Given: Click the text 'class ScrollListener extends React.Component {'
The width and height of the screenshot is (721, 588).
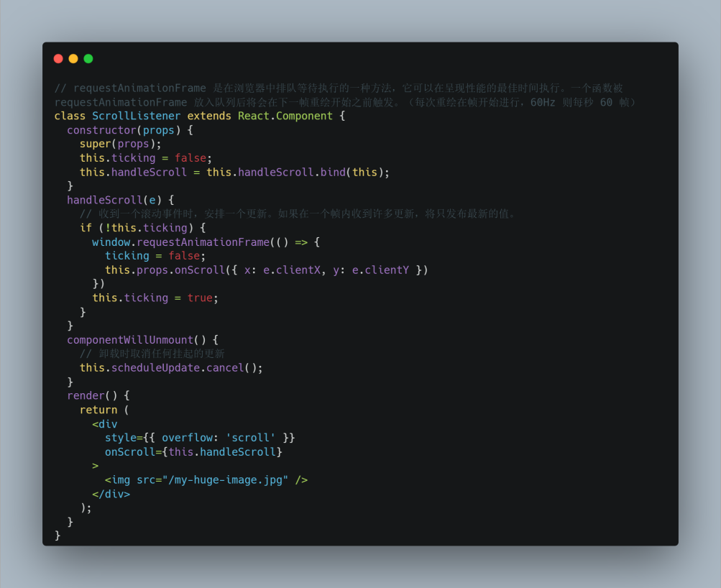Looking at the screenshot, I should pyautogui.click(x=200, y=116).
